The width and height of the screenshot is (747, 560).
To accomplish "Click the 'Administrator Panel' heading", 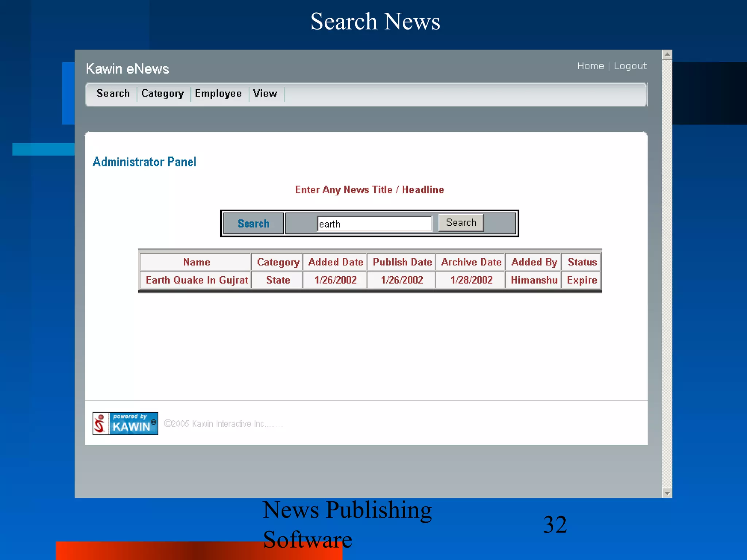I will [x=144, y=162].
